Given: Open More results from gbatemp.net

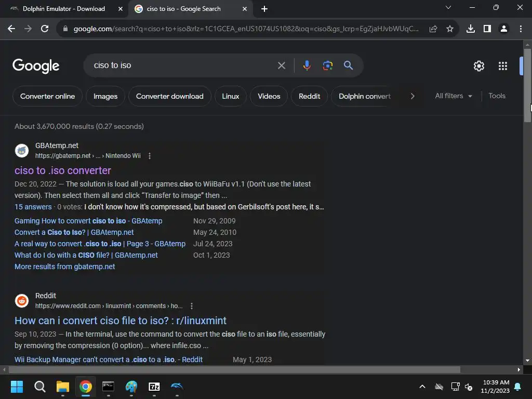Looking at the screenshot, I should (x=65, y=267).
